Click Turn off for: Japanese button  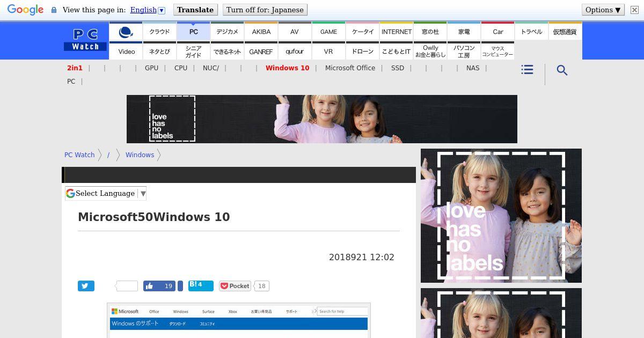tap(265, 10)
